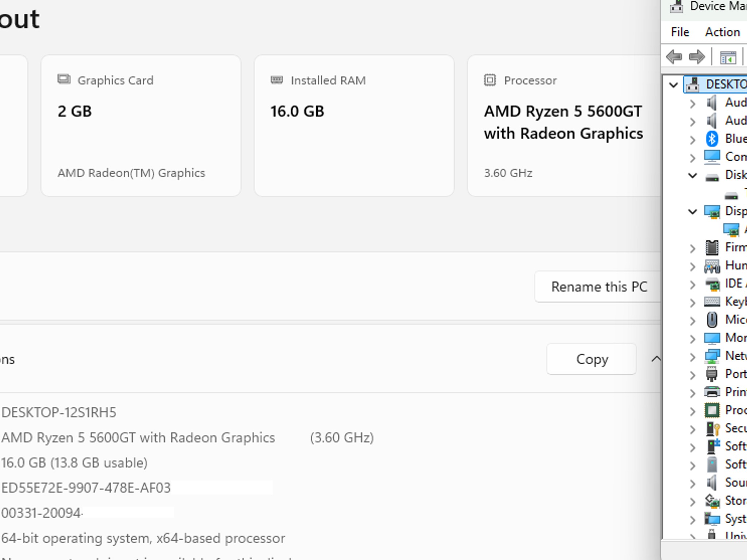Click the 64-bit operating system text
Image resolution: width=747 pixels, height=560 pixels.
click(143, 538)
